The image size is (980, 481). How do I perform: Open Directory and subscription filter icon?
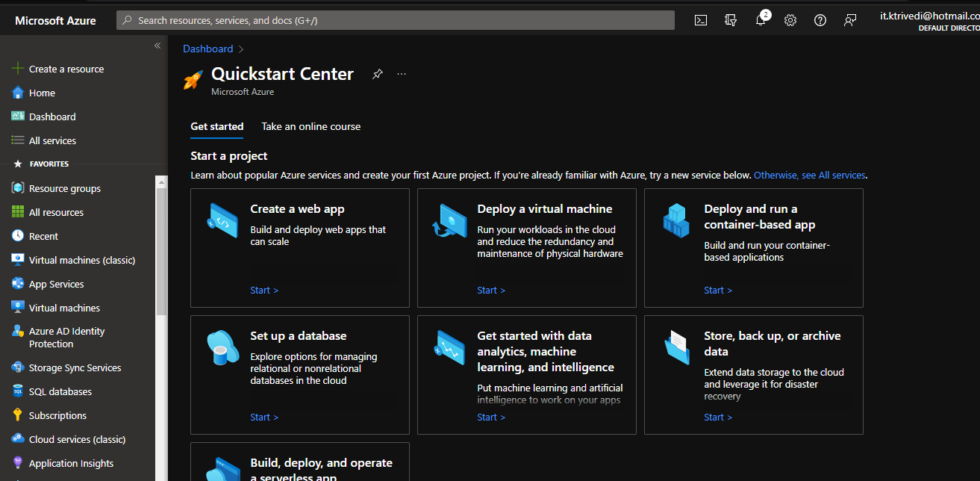pyautogui.click(x=731, y=20)
